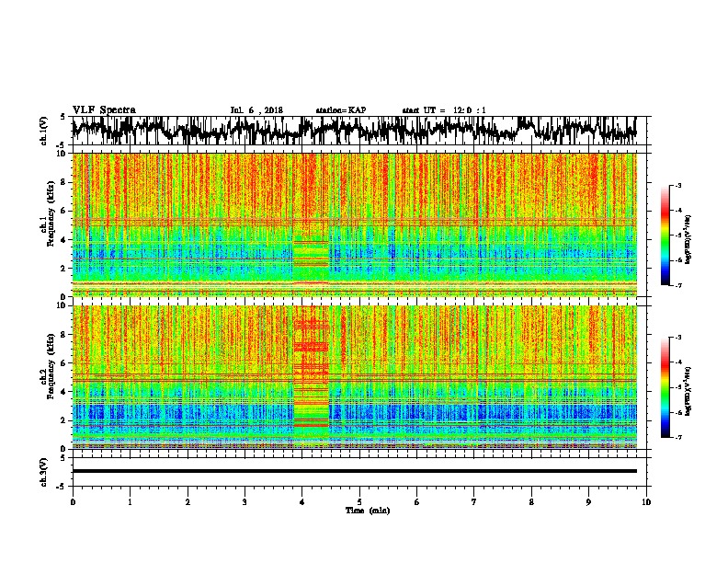Click the ch.2 frequency tick "8"
The height and width of the screenshot is (563, 728).
[63, 335]
